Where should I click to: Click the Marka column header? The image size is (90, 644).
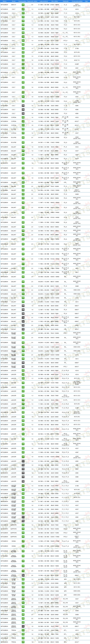(4, 1)
